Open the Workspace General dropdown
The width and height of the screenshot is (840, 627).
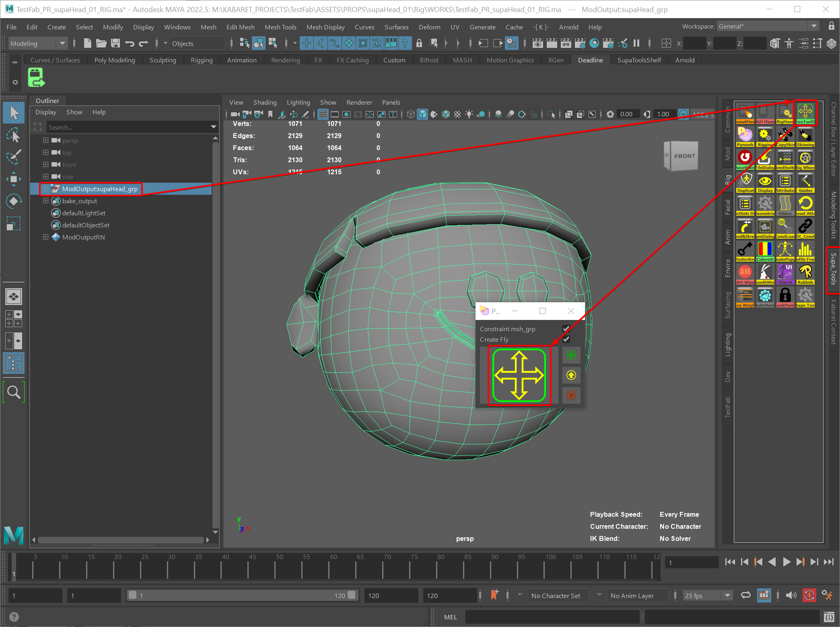click(768, 26)
